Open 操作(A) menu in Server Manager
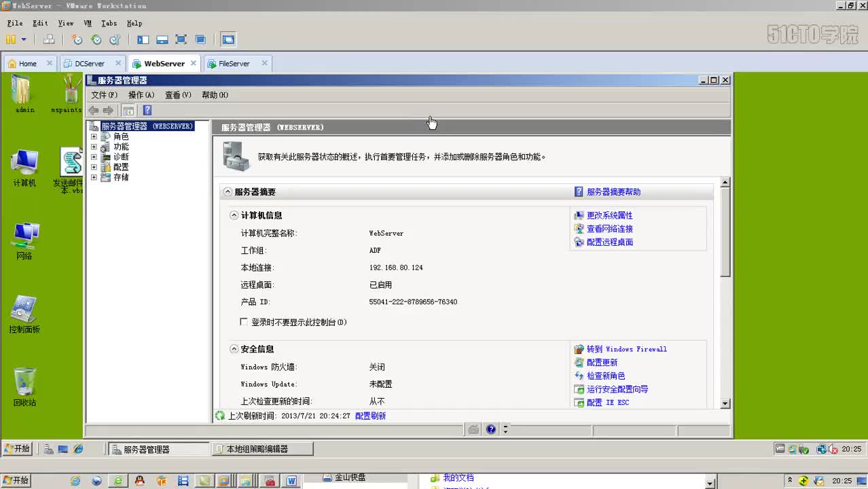868x489 pixels. point(141,95)
